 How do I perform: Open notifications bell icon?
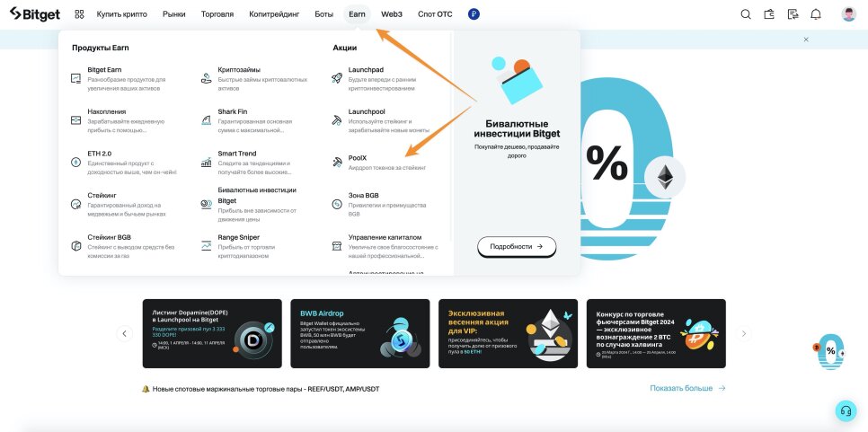click(816, 14)
